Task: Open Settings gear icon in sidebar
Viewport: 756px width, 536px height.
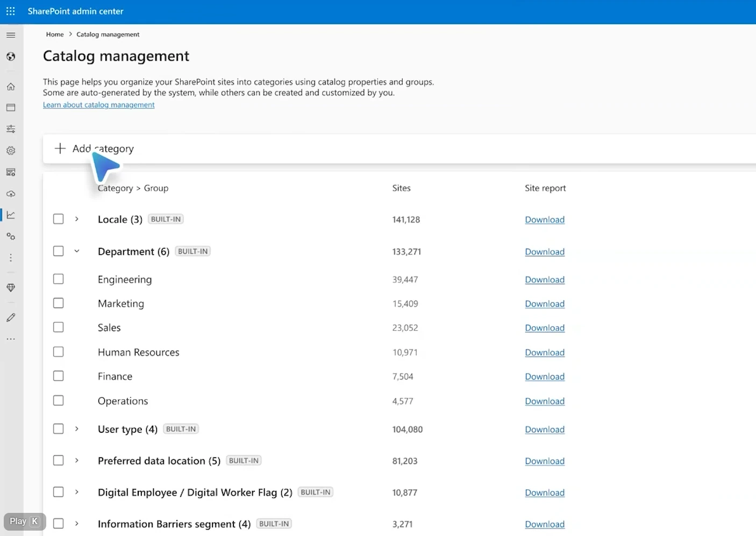Action: pyautogui.click(x=11, y=151)
